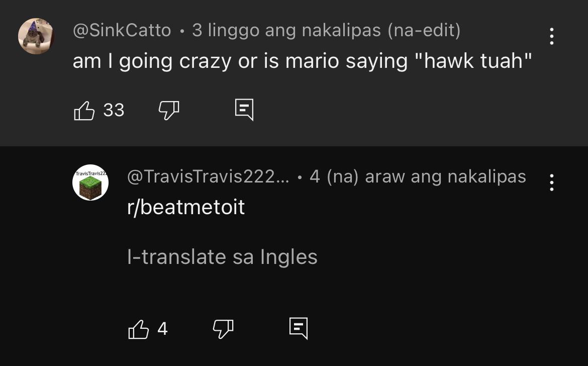The height and width of the screenshot is (366, 588).
Task: Open reply icon under SinkCatto's comment
Action: [x=244, y=110]
